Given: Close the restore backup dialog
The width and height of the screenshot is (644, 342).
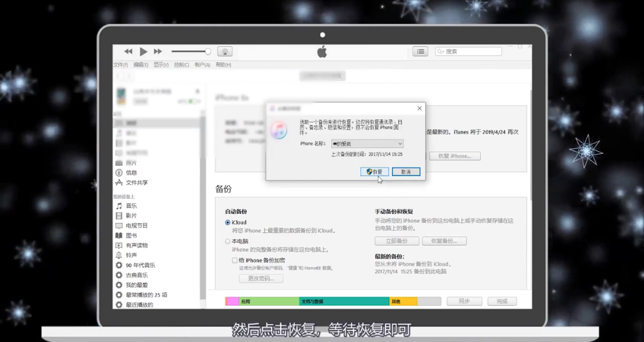Looking at the screenshot, I should 419,108.
